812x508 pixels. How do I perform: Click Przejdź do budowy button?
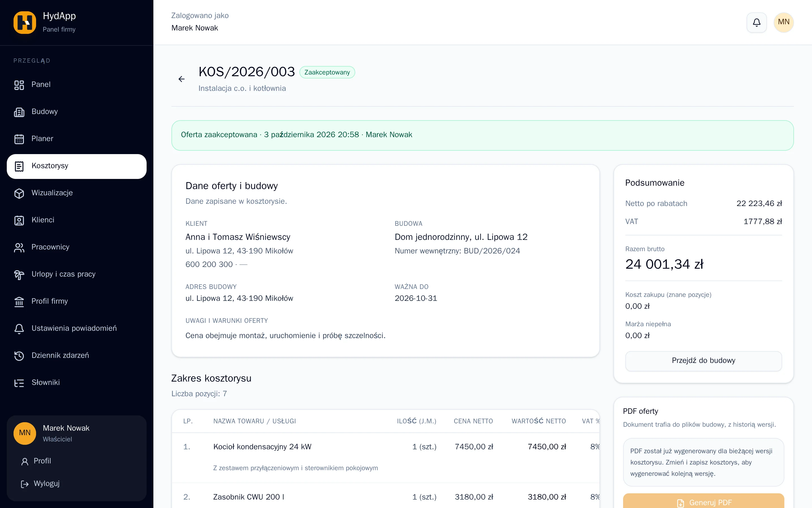click(x=703, y=361)
